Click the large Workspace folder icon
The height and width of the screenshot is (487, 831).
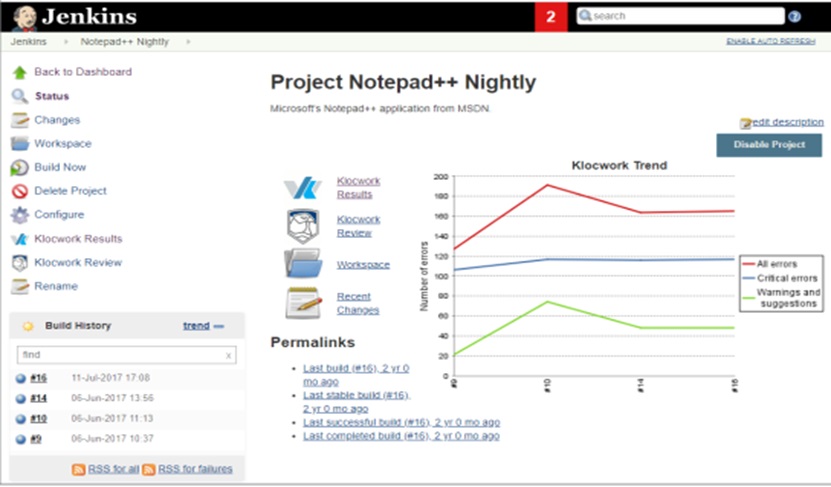(x=303, y=263)
